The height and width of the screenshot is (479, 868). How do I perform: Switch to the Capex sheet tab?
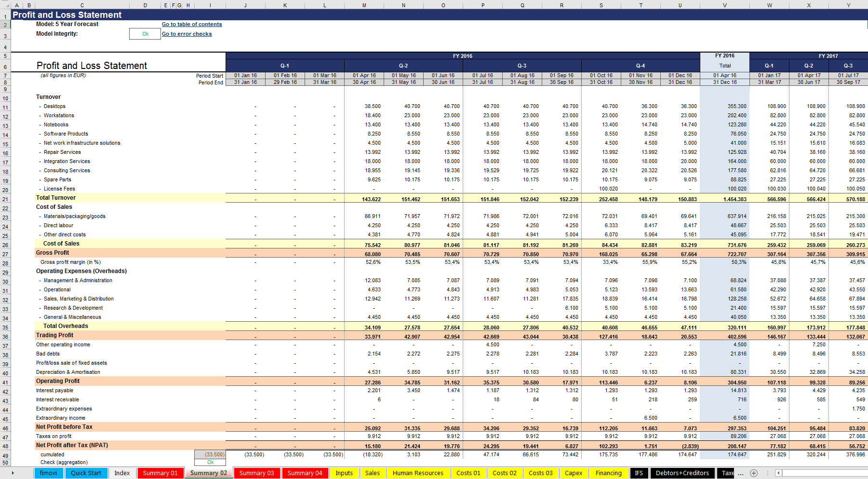574,473
